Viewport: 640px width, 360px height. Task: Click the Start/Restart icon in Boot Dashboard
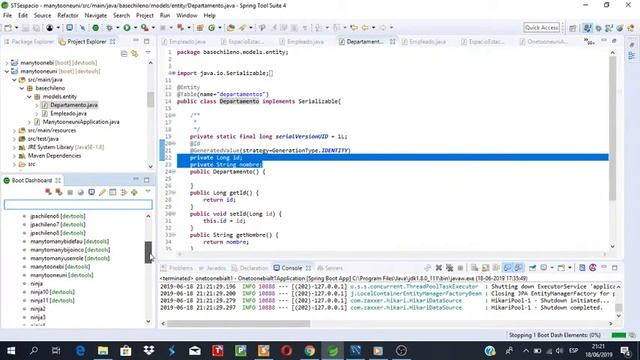(x=49, y=192)
